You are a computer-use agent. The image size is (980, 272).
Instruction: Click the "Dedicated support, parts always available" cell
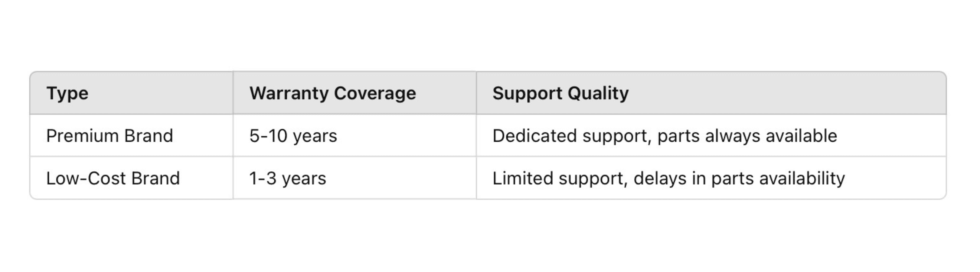click(665, 136)
